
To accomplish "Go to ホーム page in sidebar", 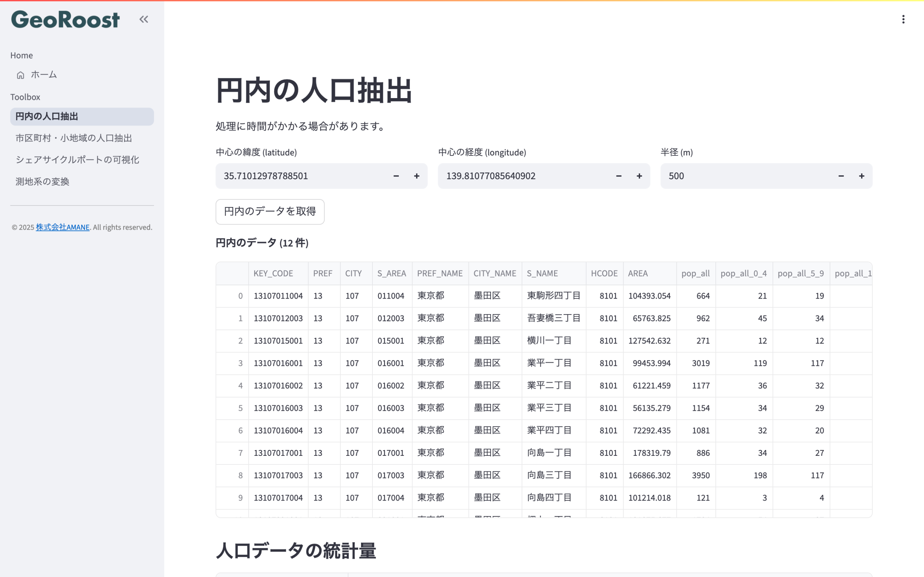I will click(44, 75).
